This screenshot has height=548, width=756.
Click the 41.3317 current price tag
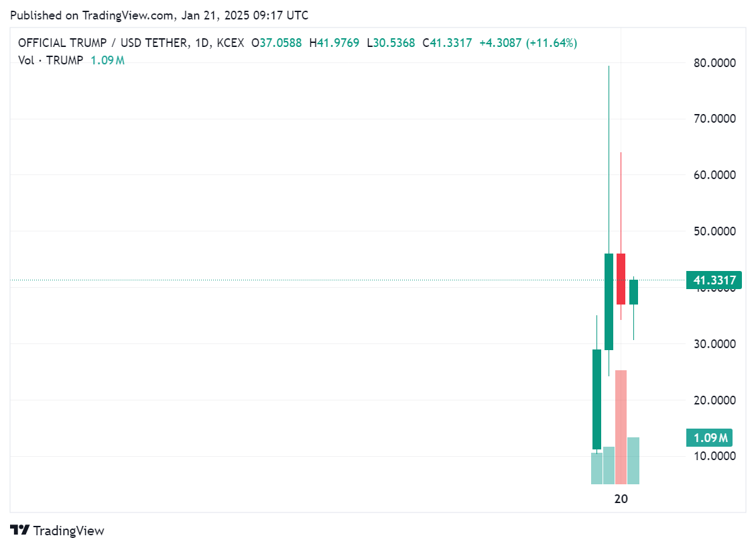714,280
